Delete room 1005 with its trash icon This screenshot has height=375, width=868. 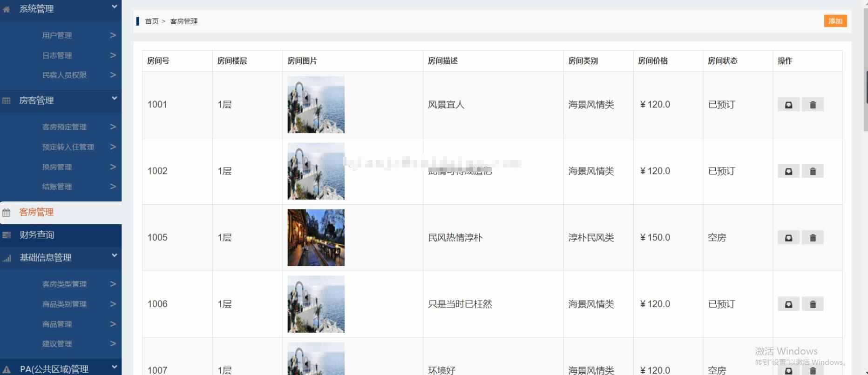point(813,238)
